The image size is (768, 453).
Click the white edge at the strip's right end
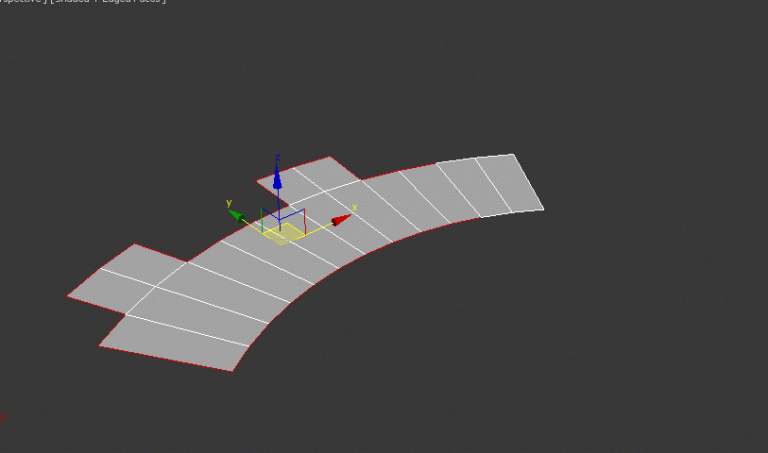pos(529,182)
